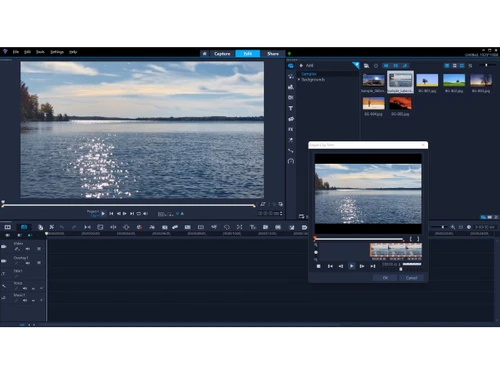This screenshot has width=500, height=375.
Task: Toggle the show videos filter
Action: [386, 66]
